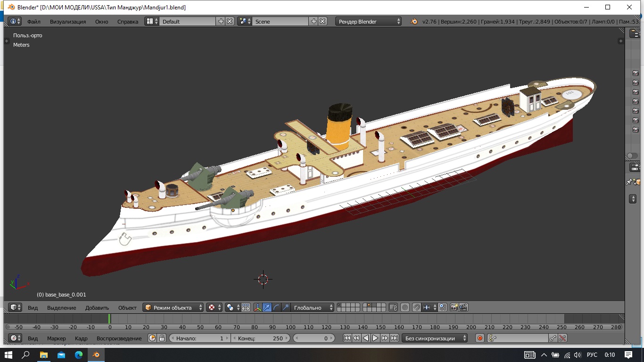Click the insert keyframe key icon

(553, 338)
